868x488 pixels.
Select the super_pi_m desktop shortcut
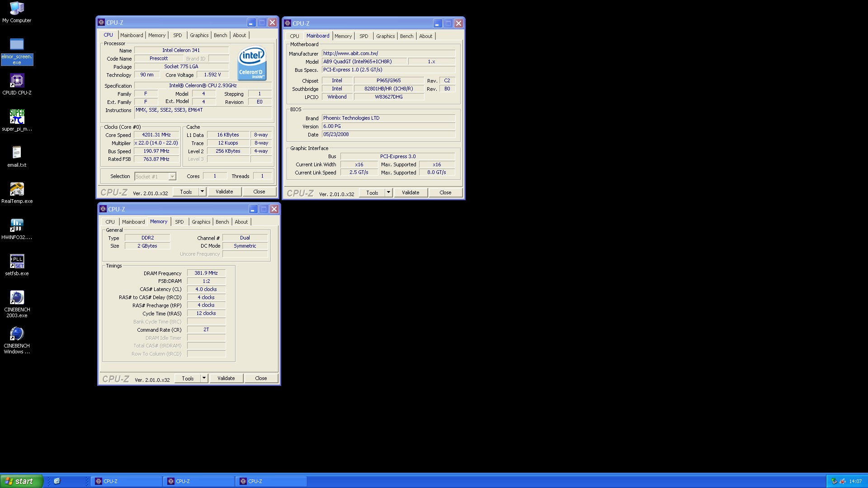[x=17, y=121]
